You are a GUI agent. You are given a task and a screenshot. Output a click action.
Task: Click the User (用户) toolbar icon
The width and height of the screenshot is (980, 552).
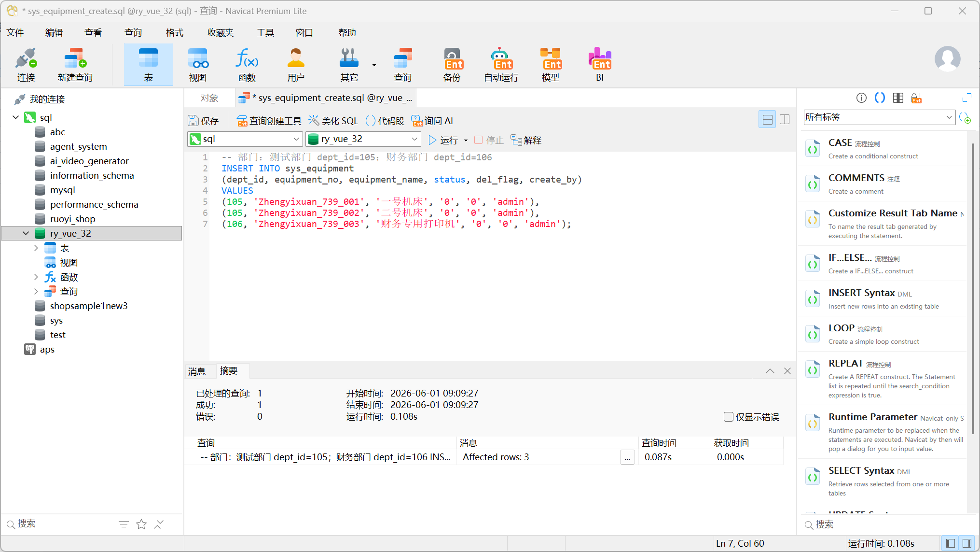296,65
